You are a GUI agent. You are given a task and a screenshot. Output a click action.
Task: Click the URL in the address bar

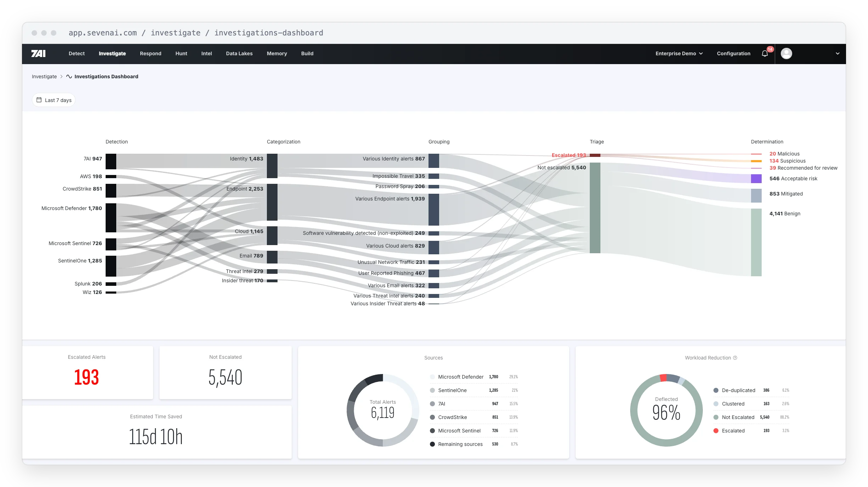tap(196, 33)
